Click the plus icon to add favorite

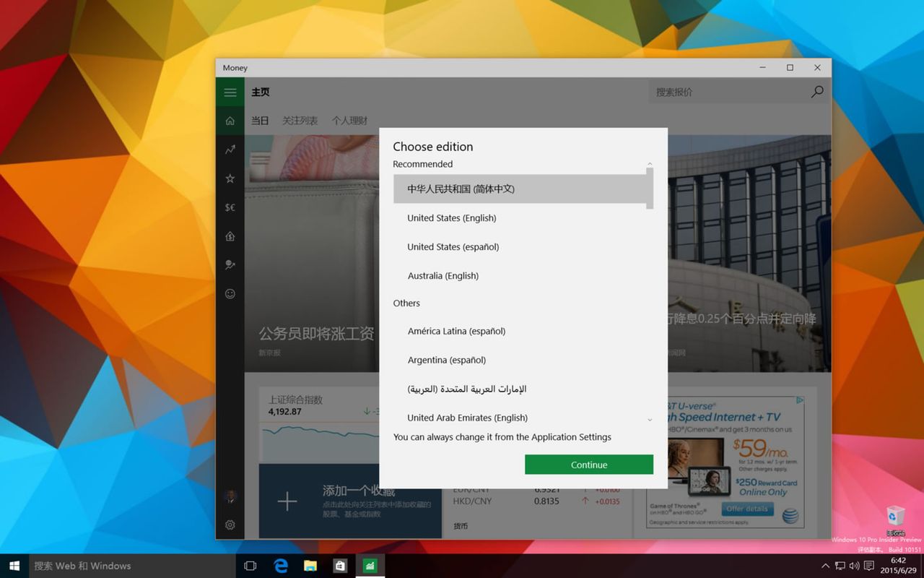pyautogui.click(x=287, y=501)
